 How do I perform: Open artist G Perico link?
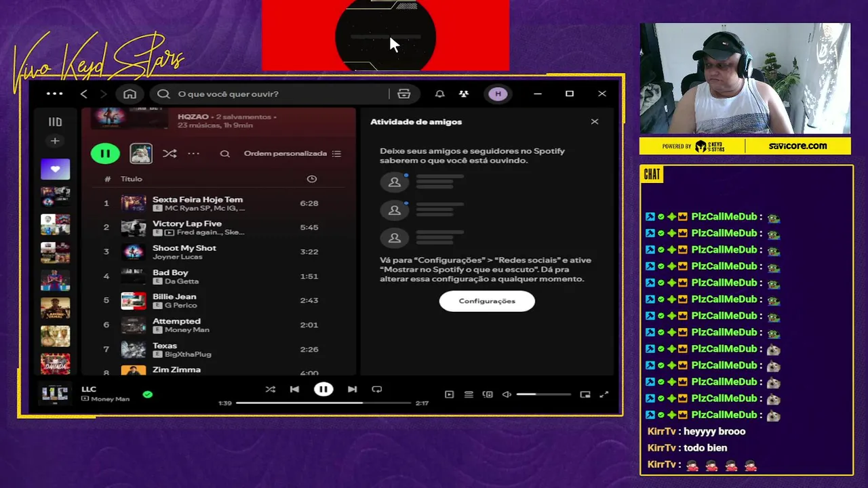[x=180, y=306]
